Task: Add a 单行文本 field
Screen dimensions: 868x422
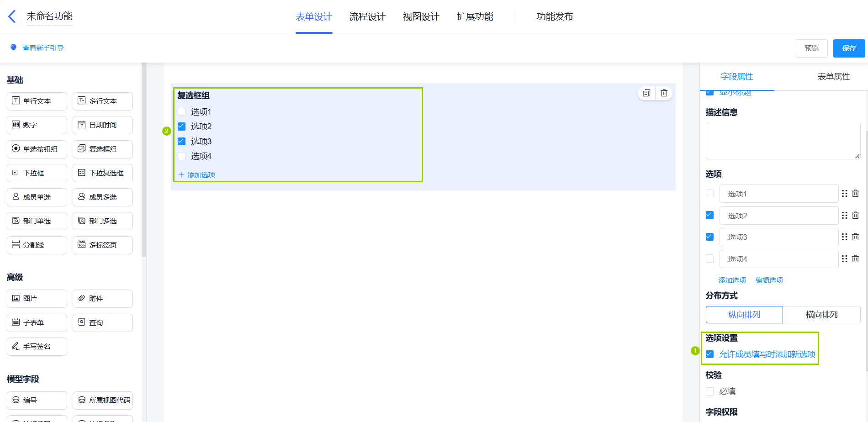Action: (37, 101)
